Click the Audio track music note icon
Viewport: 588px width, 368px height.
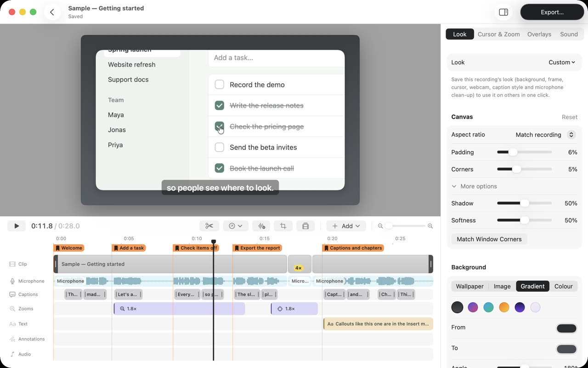(12, 354)
